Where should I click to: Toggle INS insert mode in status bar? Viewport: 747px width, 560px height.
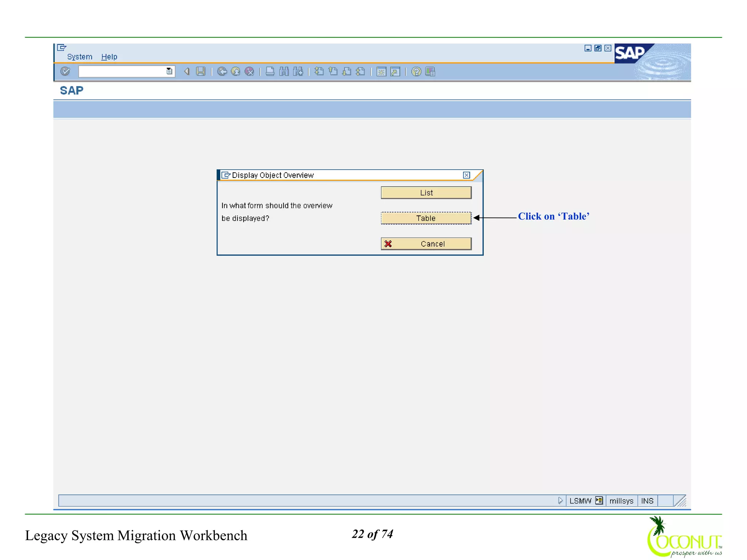(647, 501)
